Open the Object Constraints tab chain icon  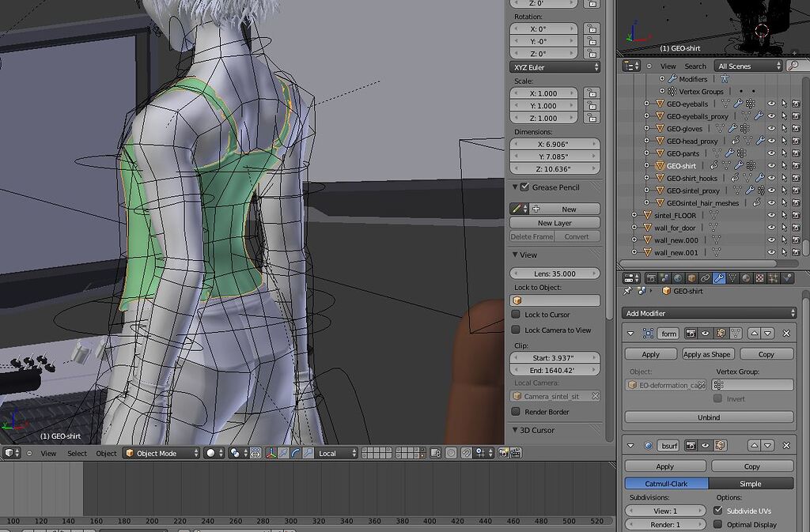[705, 278]
